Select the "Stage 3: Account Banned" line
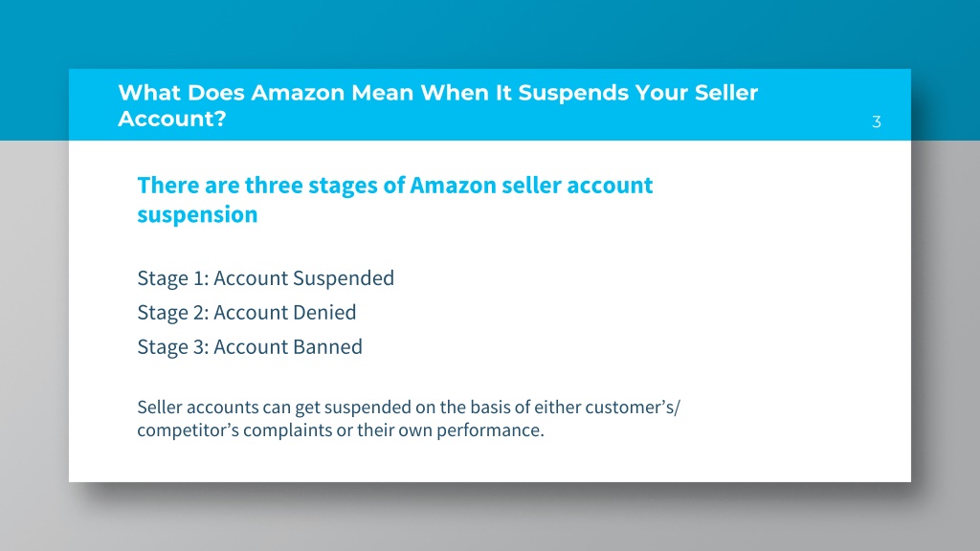This screenshot has width=980, height=551. coord(250,346)
